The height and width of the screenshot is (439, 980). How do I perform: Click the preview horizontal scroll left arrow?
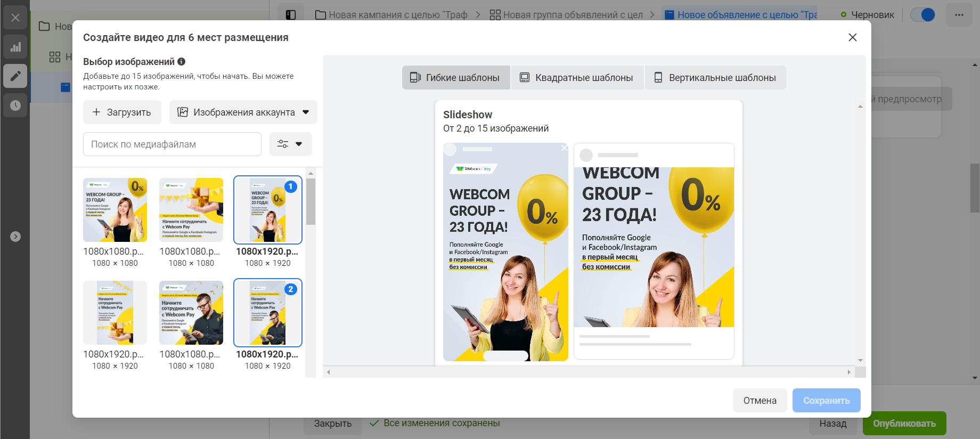coord(329,372)
